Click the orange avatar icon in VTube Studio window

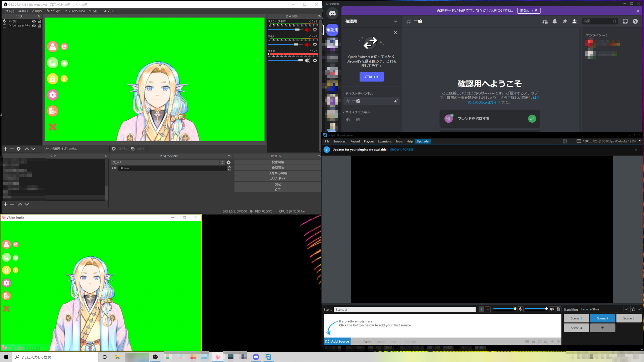[6, 244]
